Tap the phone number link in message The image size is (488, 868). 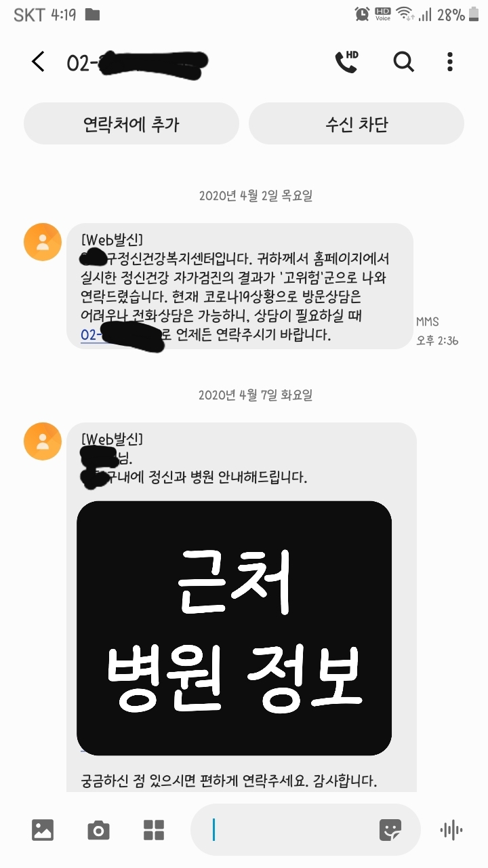(122, 336)
